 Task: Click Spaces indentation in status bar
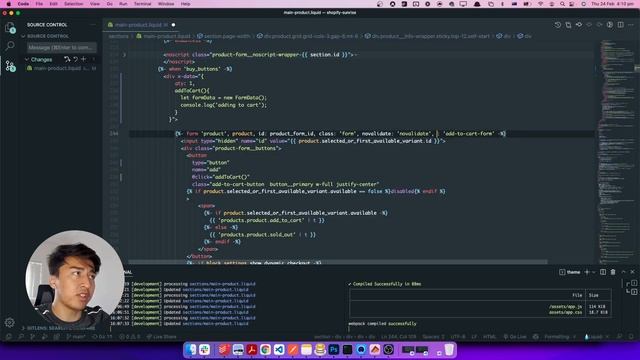(x=433, y=337)
